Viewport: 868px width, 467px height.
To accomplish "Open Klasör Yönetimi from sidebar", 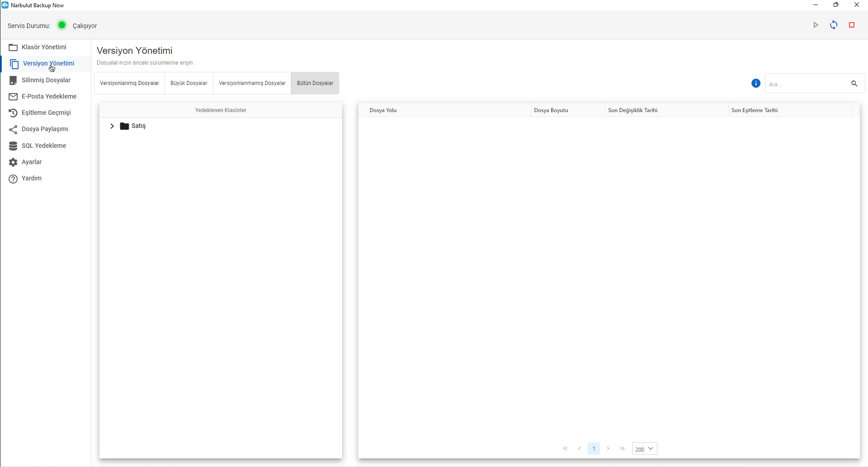I will coord(44,47).
